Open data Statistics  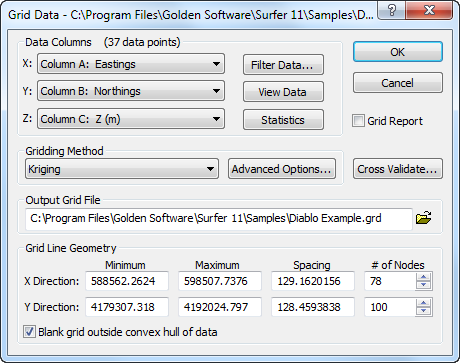[283, 119]
